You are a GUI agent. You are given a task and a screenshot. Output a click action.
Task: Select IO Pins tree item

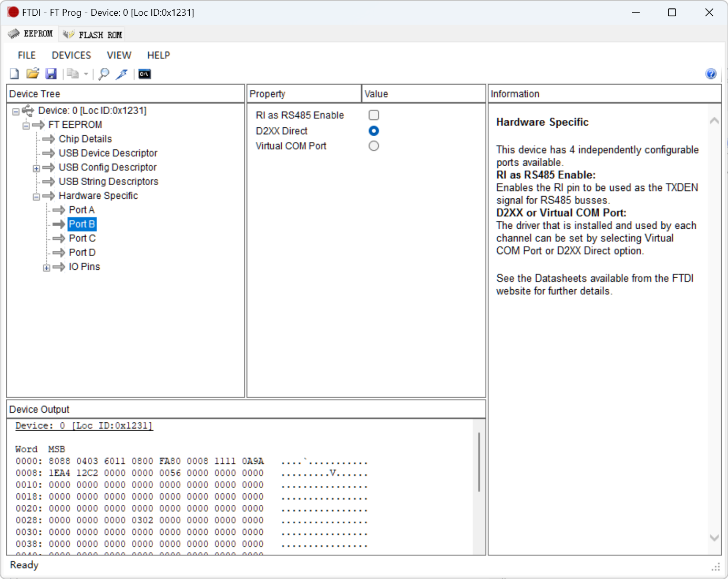(84, 267)
